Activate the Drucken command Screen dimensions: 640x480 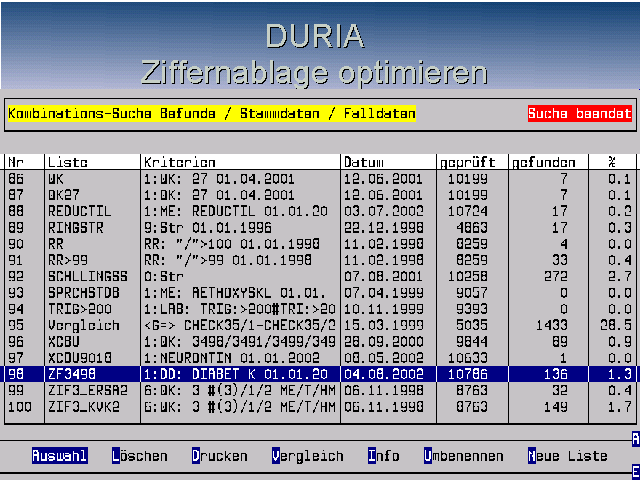(x=220, y=456)
